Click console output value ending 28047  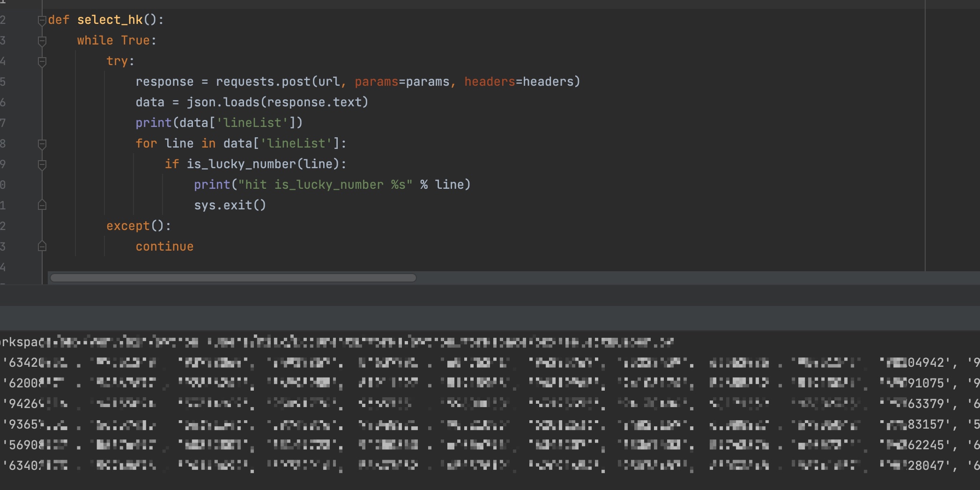point(915,466)
